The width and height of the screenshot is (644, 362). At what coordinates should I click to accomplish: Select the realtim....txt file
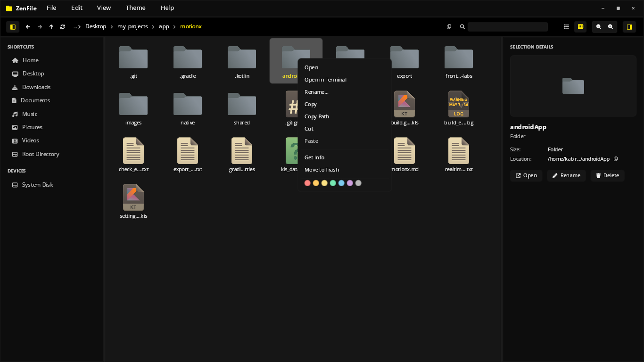coord(459,155)
